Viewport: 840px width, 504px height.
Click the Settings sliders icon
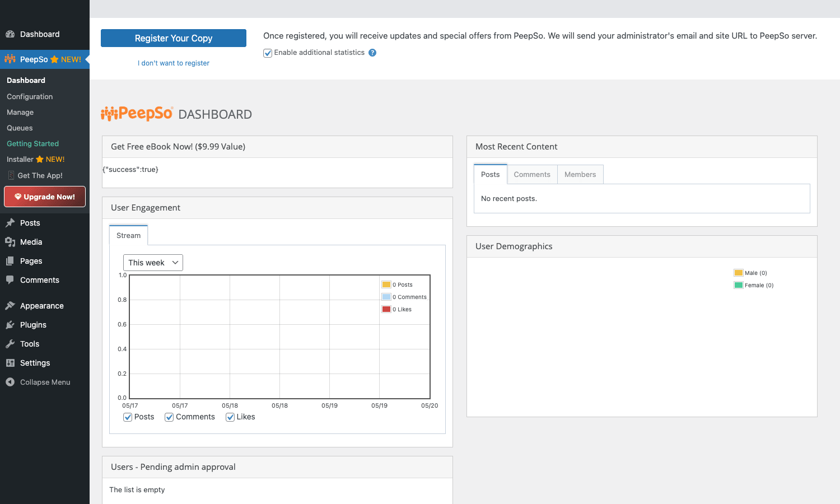pyautogui.click(x=10, y=363)
